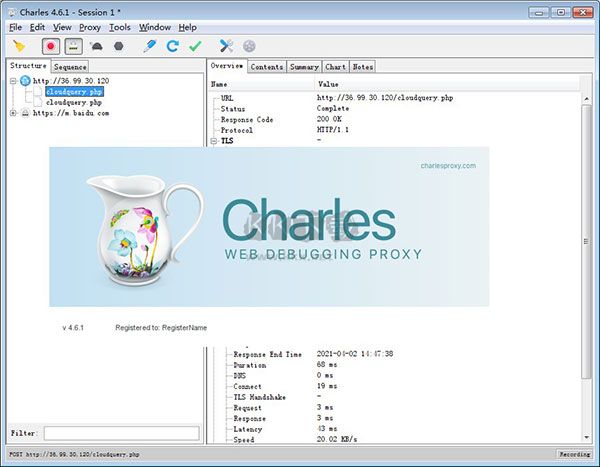Select the Latency 43 ms row
This screenshot has width=600, height=467.
click(x=394, y=429)
